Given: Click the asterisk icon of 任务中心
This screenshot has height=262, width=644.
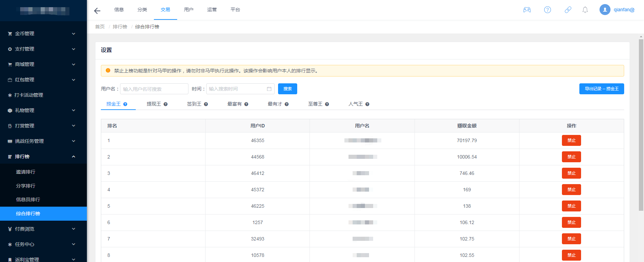Looking at the screenshot, I should click(10, 245).
